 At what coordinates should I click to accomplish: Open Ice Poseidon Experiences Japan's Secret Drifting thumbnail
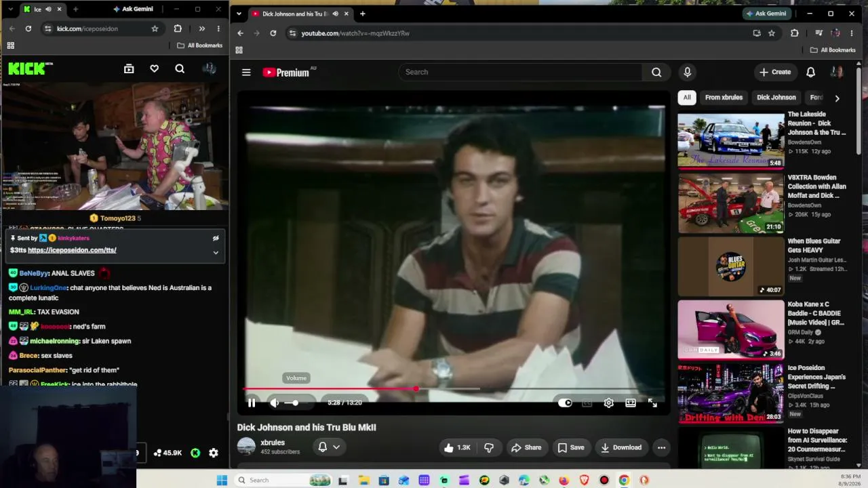pos(731,393)
